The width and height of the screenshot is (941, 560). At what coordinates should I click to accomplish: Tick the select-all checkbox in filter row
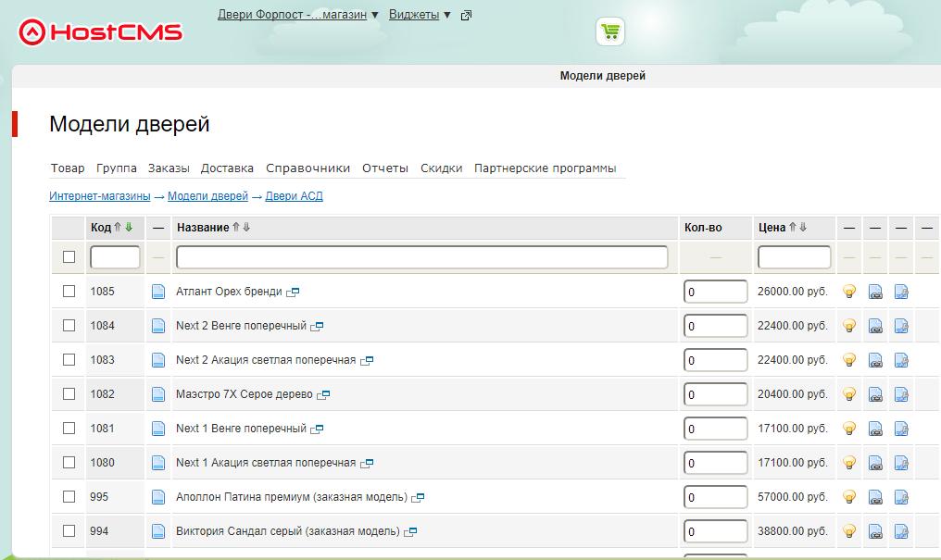69,256
